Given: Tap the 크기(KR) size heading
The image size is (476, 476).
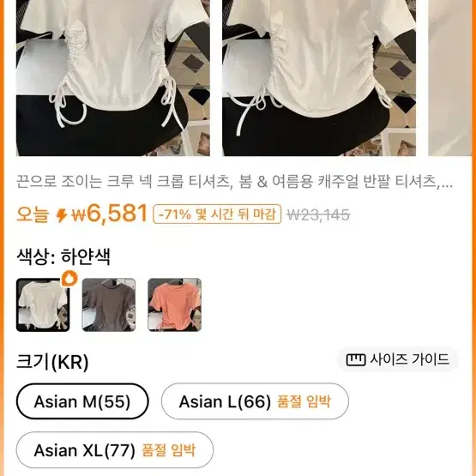Looking at the screenshot, I should (x=52, y=362).
